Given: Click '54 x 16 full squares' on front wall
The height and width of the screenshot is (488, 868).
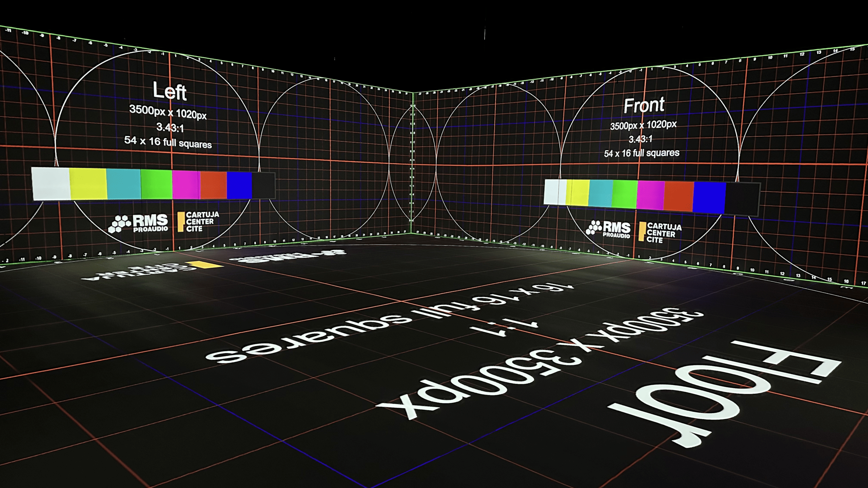Looking at the screenshot, I should 642,153.
